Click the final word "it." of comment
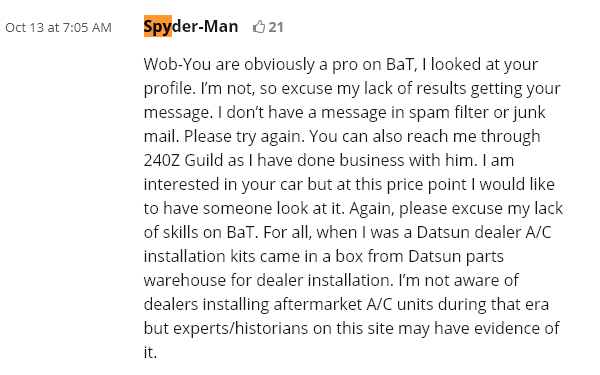600x375 pixels. coord(150,352)
